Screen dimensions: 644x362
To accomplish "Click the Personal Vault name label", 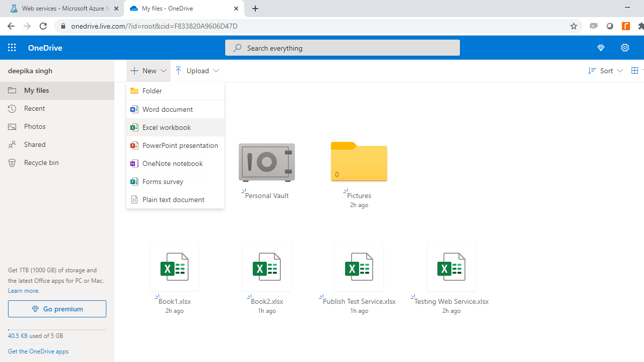I will tap(267, 196).
